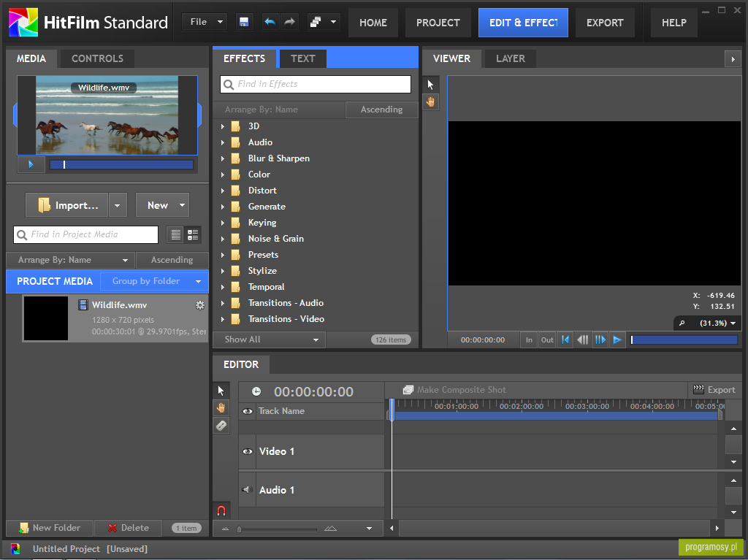Redo with the forward arrow icon
This screenshot has width=748, height=560.
click(x=289, y=22)
